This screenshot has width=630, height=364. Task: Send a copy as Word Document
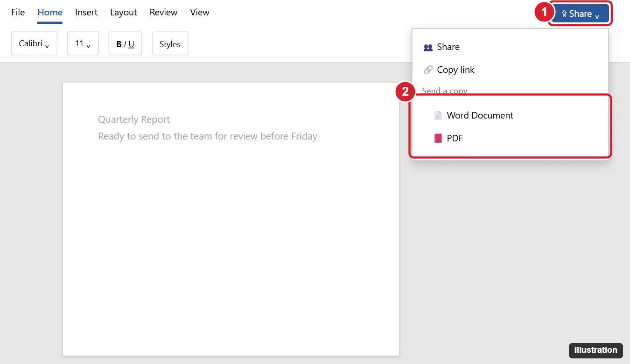click(x=510, y=115)
